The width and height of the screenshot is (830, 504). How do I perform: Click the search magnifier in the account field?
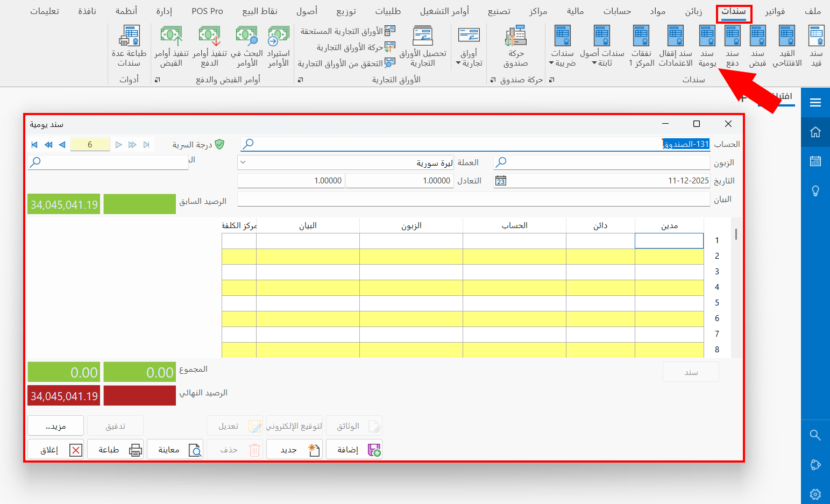(x=248, y=144)
